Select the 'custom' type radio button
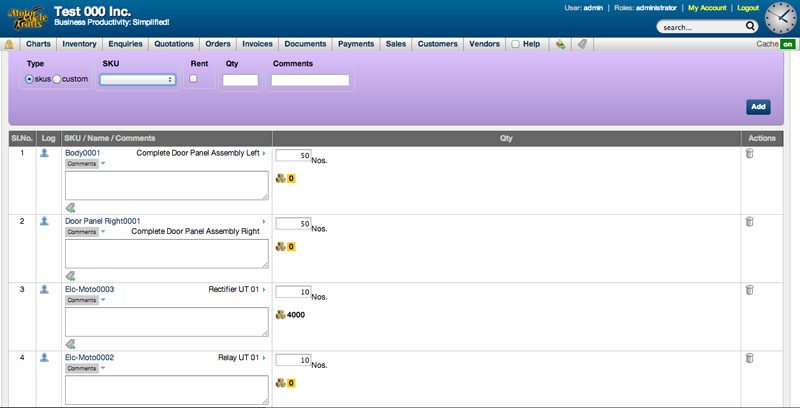The image size is (800, 408). pyautogui.click(x=57, y=79)
